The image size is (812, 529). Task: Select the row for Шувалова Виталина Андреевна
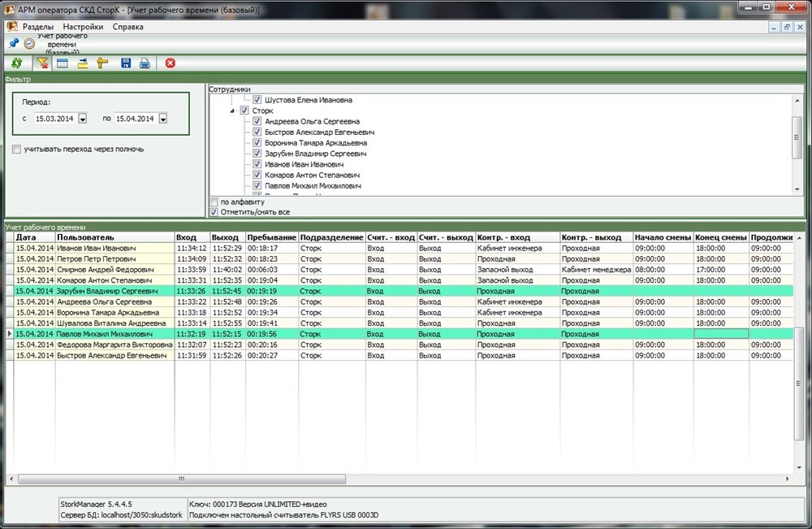(404, 323)
